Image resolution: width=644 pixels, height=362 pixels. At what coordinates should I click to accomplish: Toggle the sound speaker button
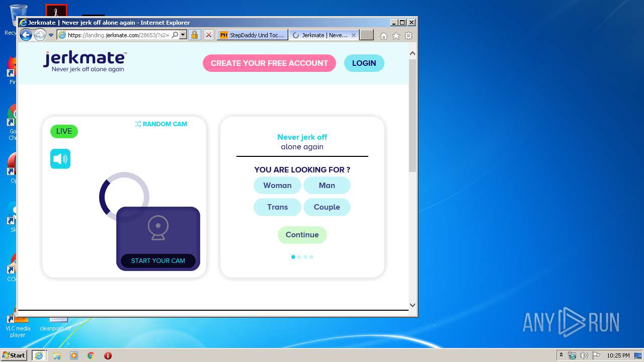pos(60,159)
